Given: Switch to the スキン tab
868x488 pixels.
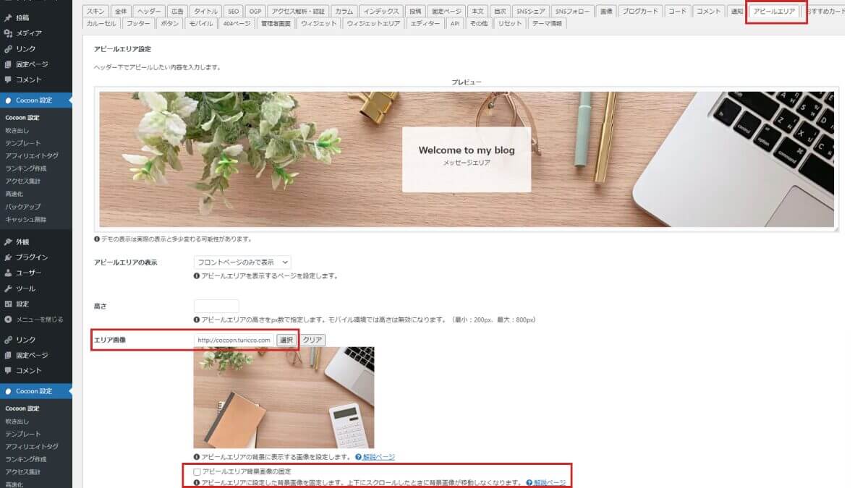Looking at the screenshot, I should point(96,12).
